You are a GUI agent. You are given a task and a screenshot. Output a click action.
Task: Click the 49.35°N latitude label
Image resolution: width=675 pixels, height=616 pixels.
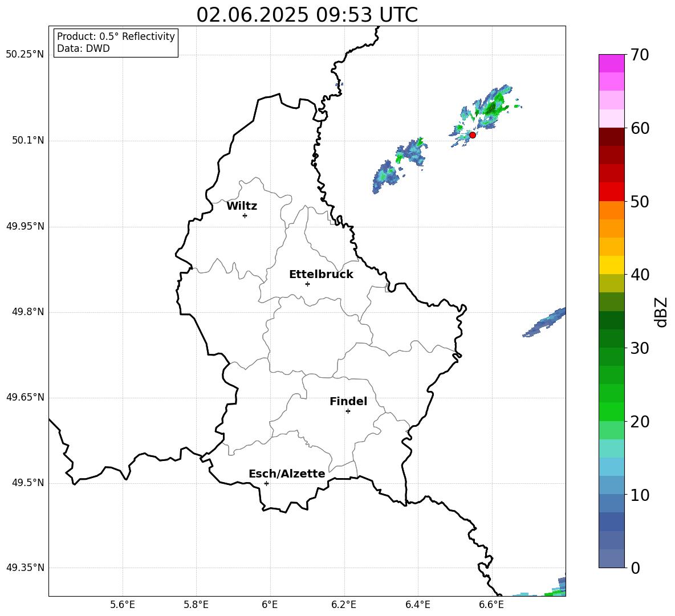click(25, 568)
